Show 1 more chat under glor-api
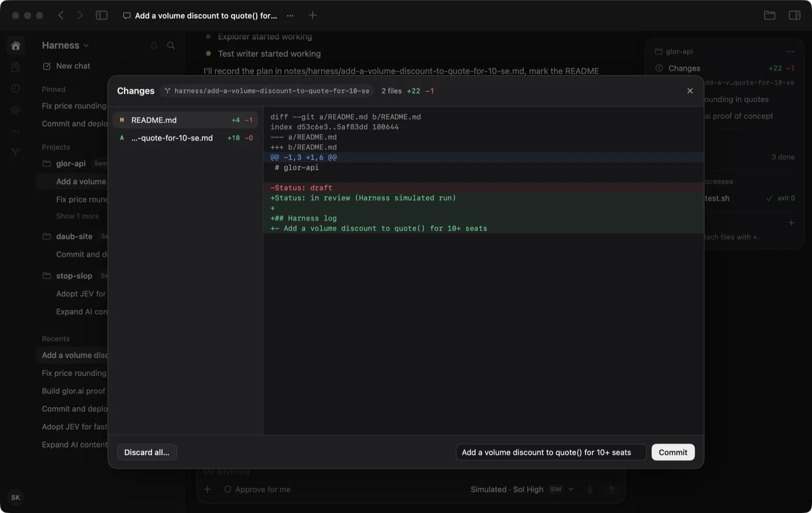The image size is (812, 513). pyautogui.click(x=78, y=216)
